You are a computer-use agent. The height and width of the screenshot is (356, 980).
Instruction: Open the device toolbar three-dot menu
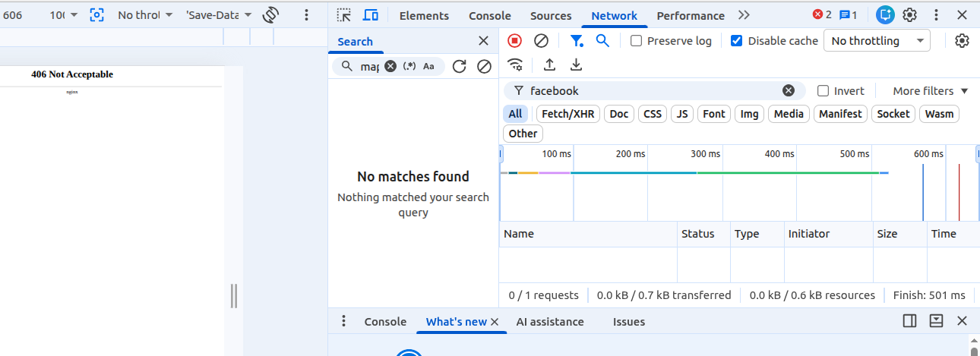point(306,14)
